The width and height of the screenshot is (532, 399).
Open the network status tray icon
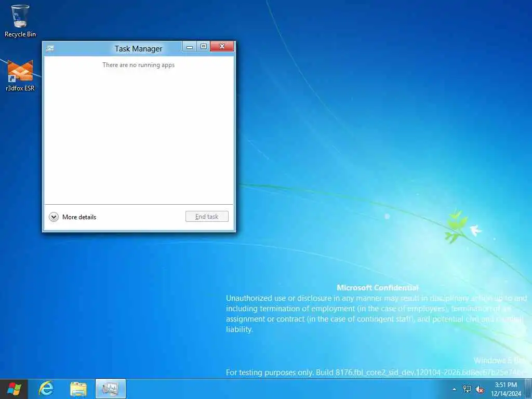click(467, 389)
